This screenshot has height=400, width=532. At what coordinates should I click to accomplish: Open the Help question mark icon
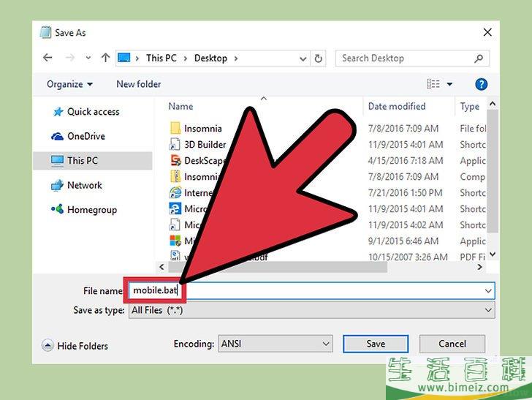click(x=481, y=84)
